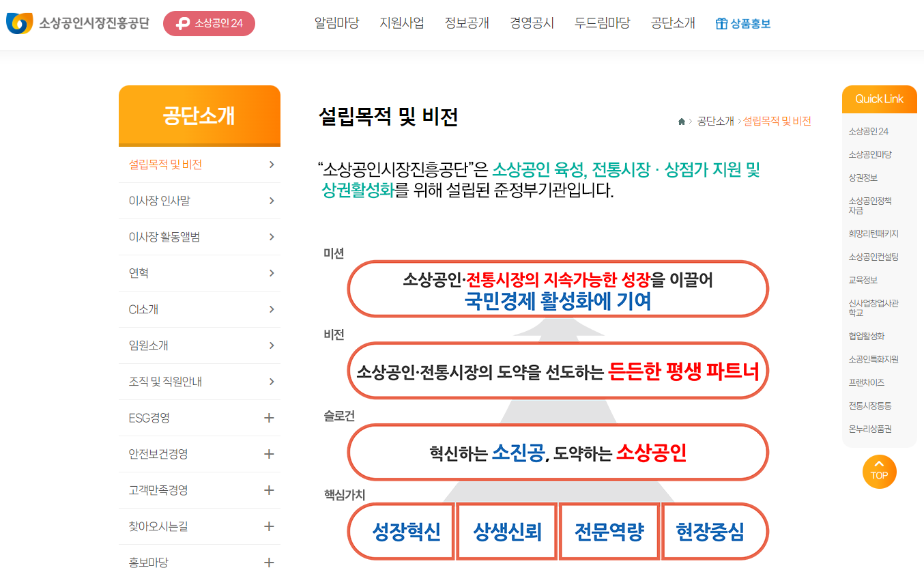The image size is (924, 568).
Task: Click the home icon in the breadcrumb
Action: tap(680, 121)
